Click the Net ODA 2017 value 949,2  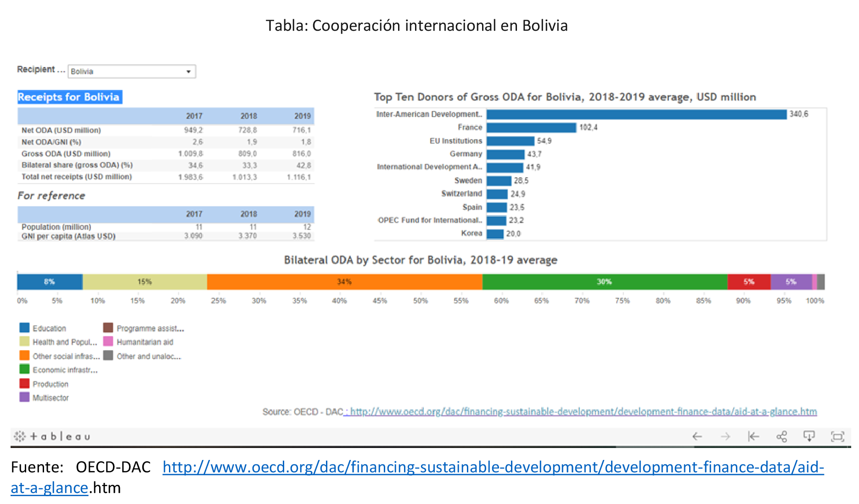193,130
